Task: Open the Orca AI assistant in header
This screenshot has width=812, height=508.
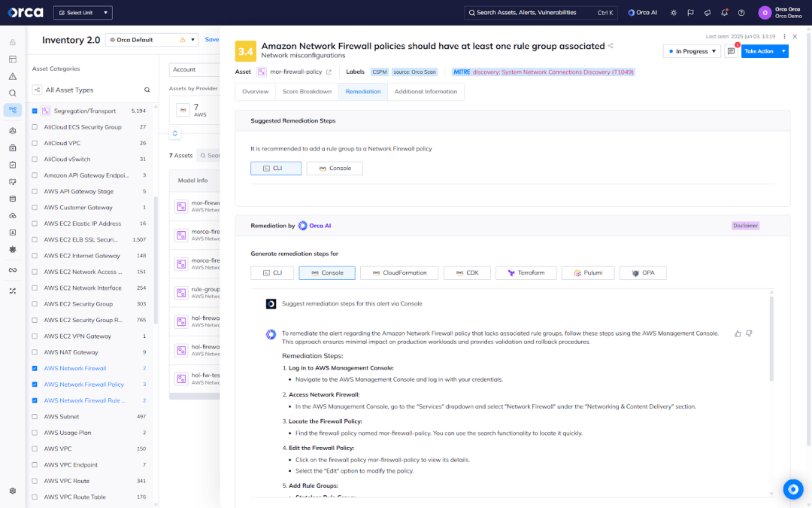Action: pyautogui.click(x=643, y=13)
